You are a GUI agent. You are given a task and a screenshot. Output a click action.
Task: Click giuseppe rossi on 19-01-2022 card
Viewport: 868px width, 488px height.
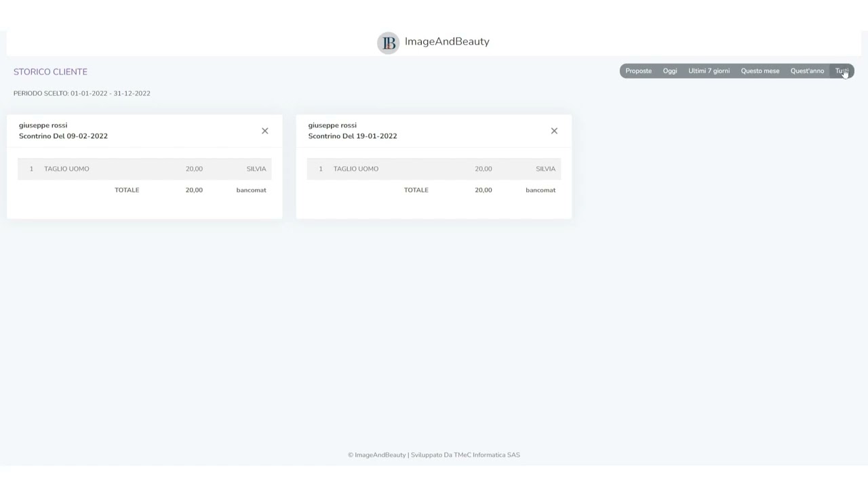click(332, 125)
